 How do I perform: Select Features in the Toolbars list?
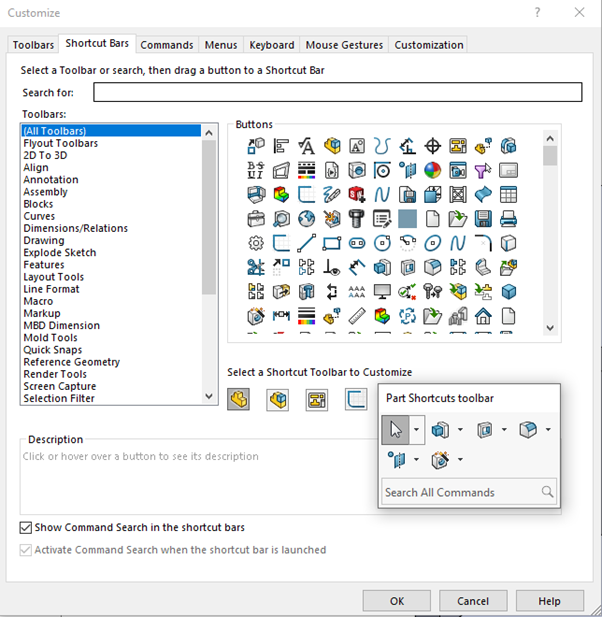pos(44,265)
